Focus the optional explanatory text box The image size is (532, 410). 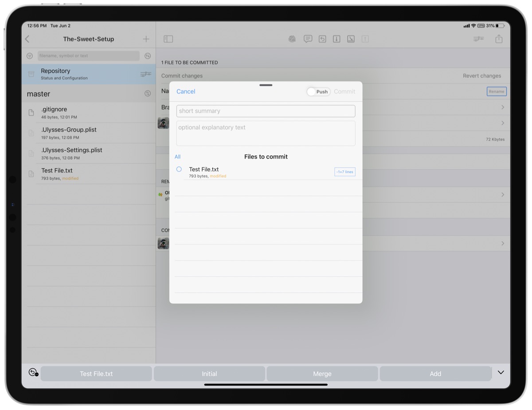[x=266, y=133]
